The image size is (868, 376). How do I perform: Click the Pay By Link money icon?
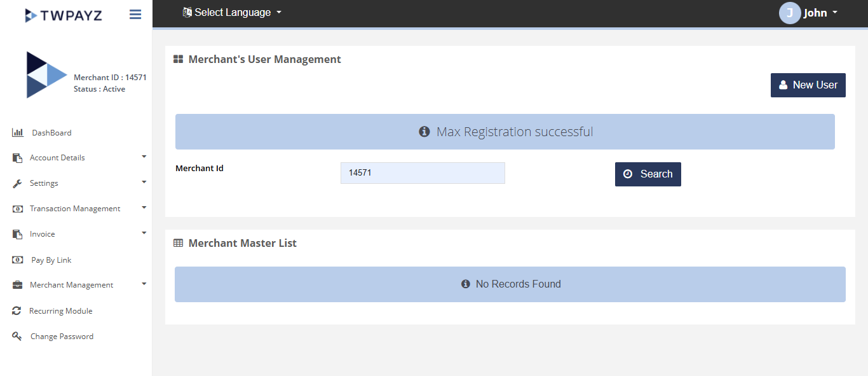click(18, 260)
